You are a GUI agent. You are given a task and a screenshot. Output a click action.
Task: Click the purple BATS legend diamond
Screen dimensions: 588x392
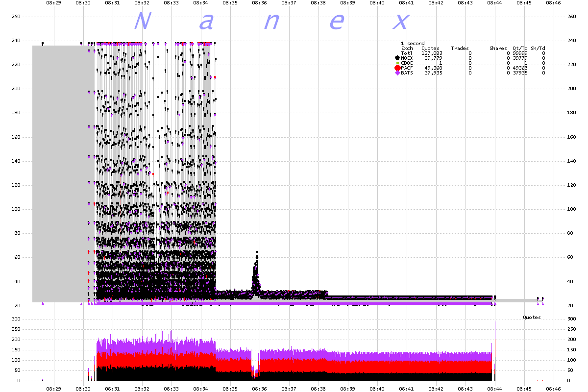pos(397,73)
